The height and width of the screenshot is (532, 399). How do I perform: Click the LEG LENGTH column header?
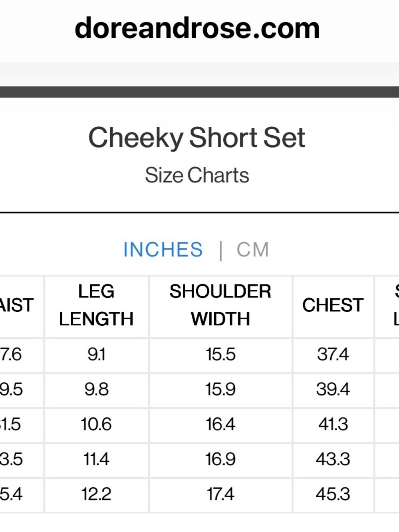[97, 305]
